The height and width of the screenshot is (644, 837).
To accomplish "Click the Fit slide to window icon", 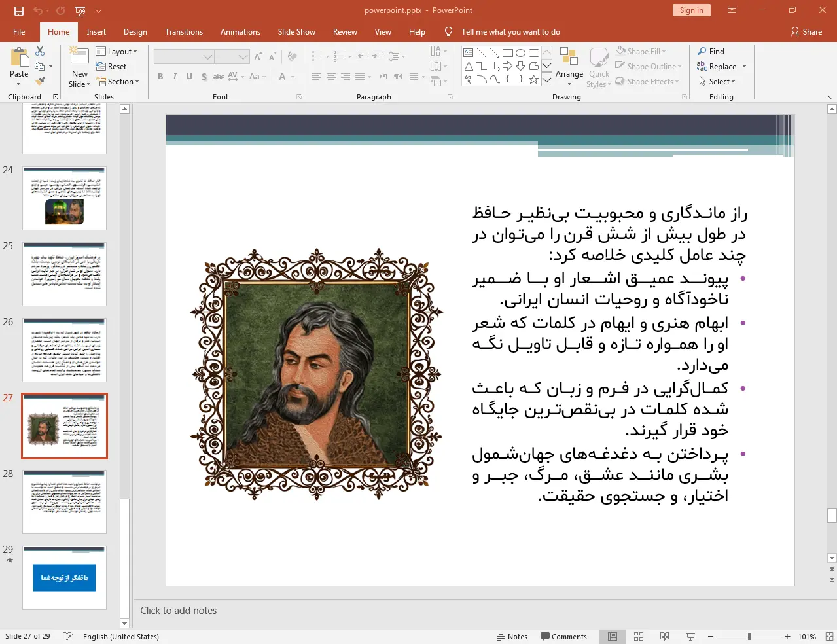I will (x=829, y=637).
